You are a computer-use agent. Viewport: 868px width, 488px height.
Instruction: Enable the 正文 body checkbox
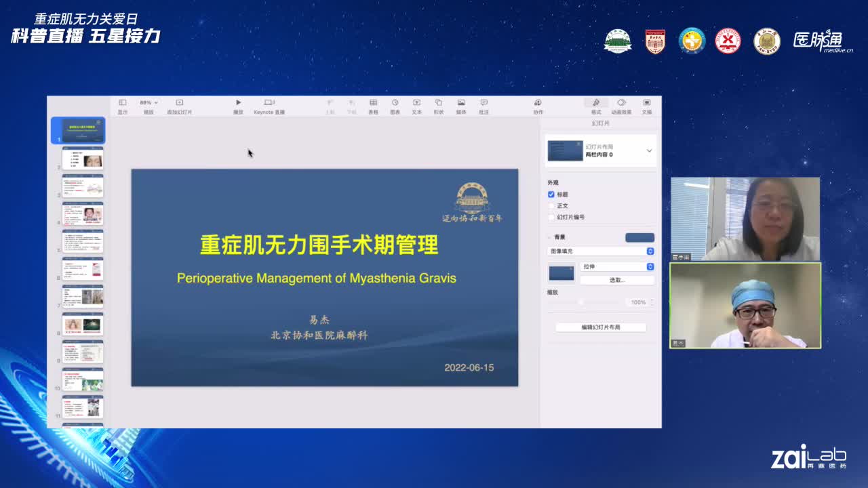[x=551, y=206]
